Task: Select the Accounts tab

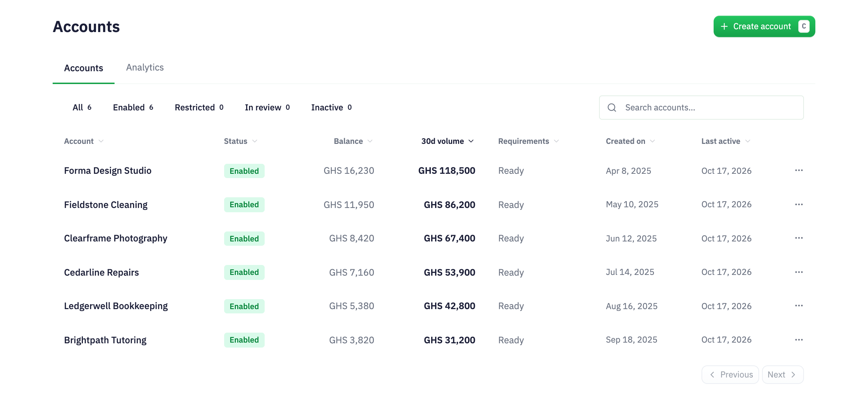Action: coord(84,68)
